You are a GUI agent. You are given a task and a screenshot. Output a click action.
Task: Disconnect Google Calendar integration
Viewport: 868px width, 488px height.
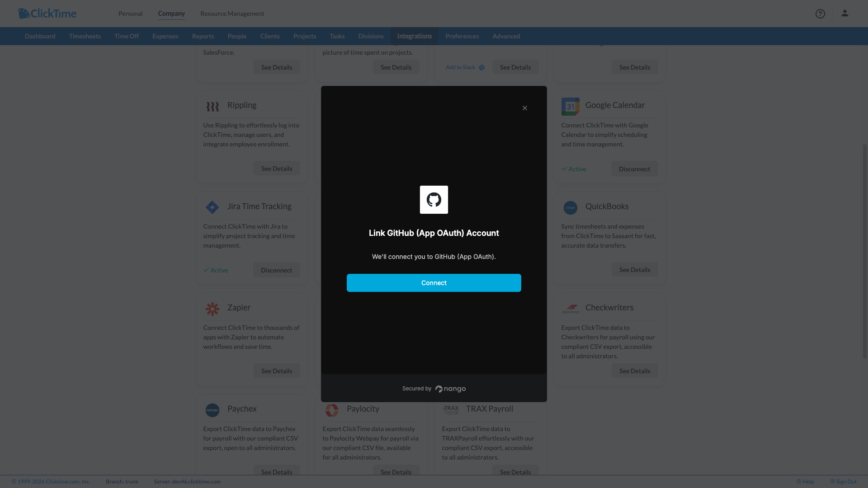coord(635,169)
